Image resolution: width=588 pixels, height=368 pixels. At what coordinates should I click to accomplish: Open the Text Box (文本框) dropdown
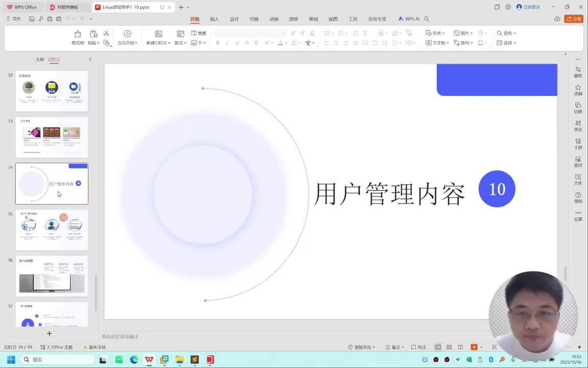pyautogui.click(x=437, y=43)
